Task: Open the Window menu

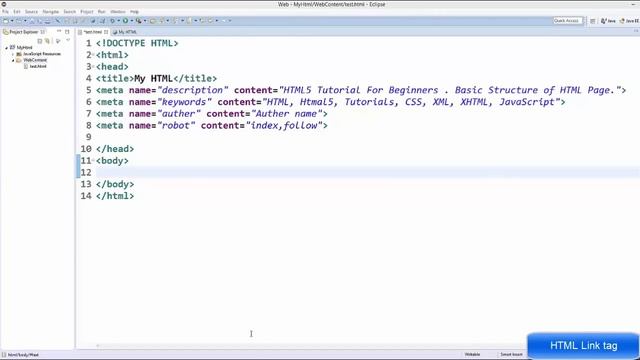Action: point(118,12)
